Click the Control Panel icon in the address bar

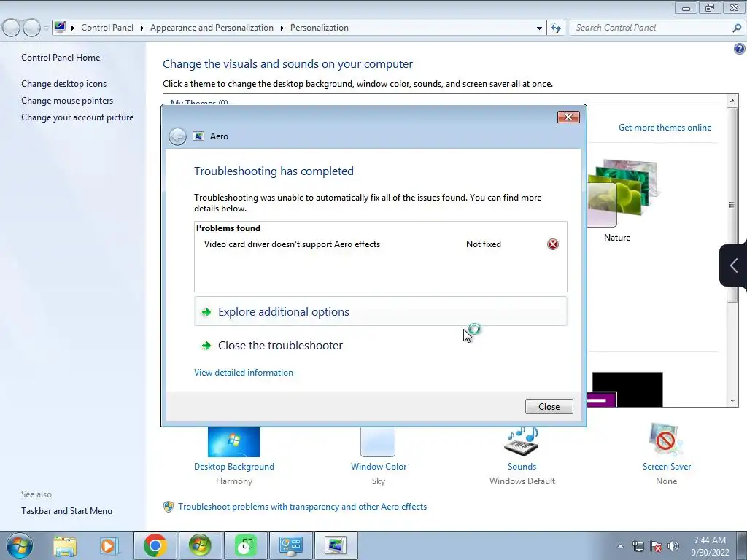click(60, 27)
